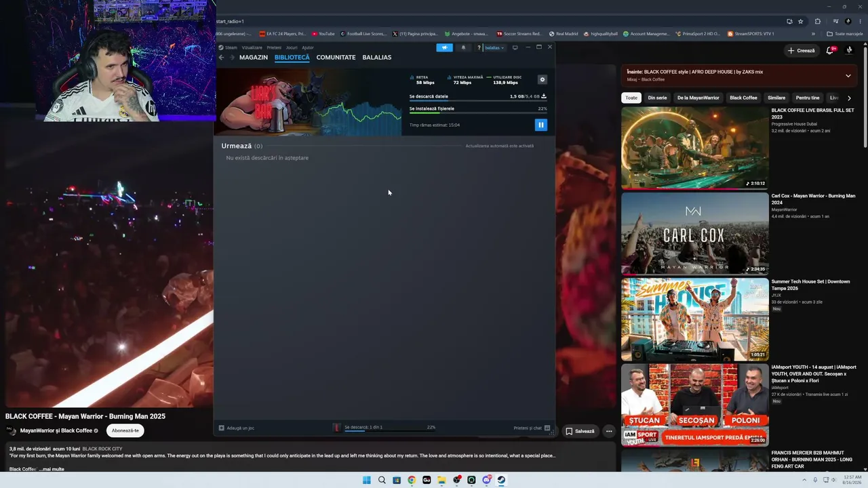This screenshot has width=868, height=488.
Task: Click the Steam announcements megaphone icon
Action: click(x=444, y=47)
